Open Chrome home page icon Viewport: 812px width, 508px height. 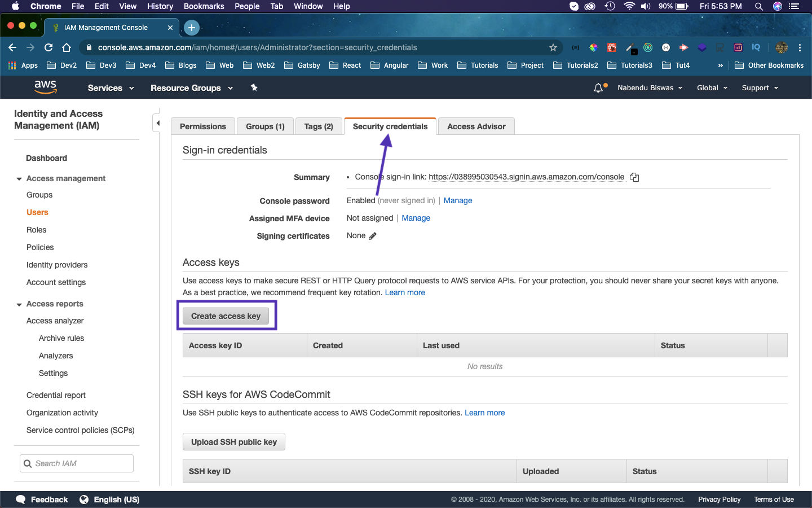(x=67, y=47)
